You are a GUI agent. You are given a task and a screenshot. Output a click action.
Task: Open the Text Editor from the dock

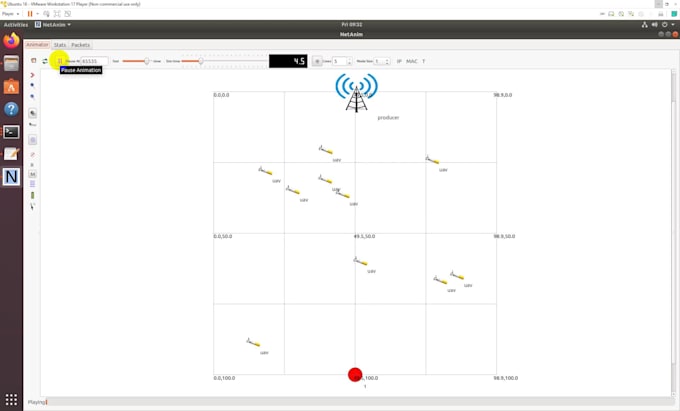(x=11, y=154)
